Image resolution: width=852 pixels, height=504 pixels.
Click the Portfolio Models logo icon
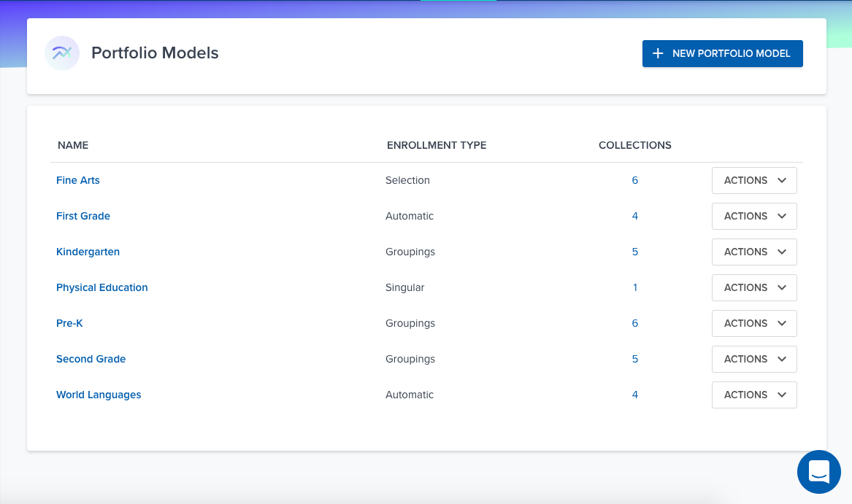(62, 53)
